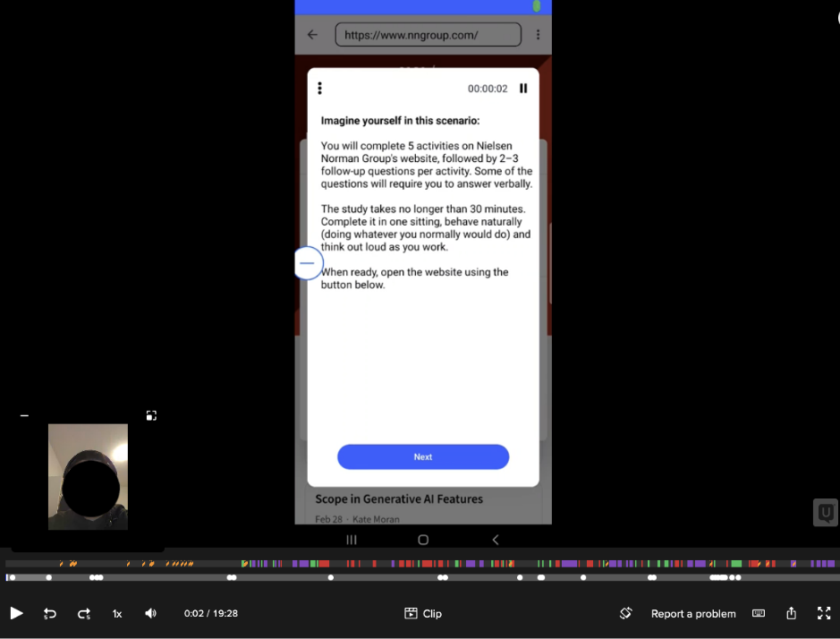
Task: Tap the Next button in the scenario card
Action: [422, 456]
